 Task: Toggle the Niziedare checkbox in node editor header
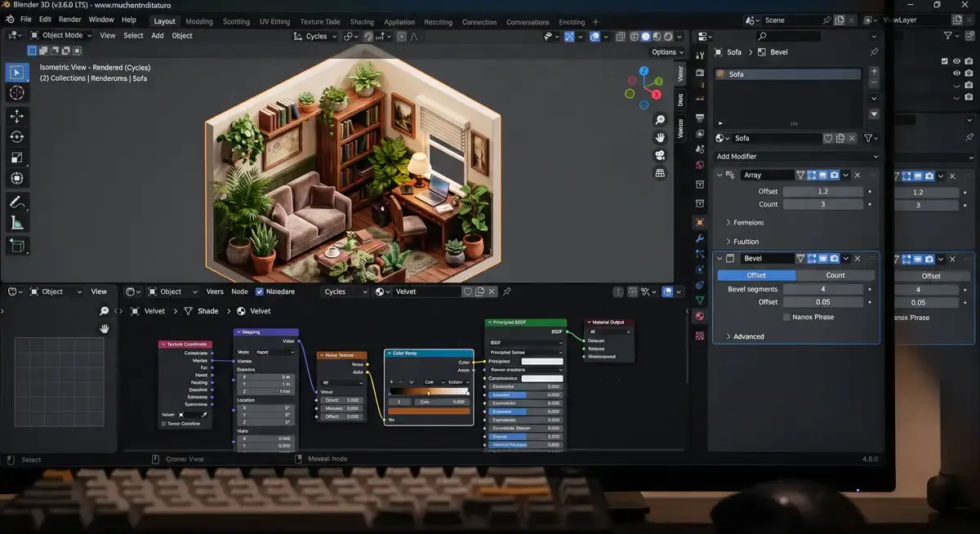(x=260, y=291)
